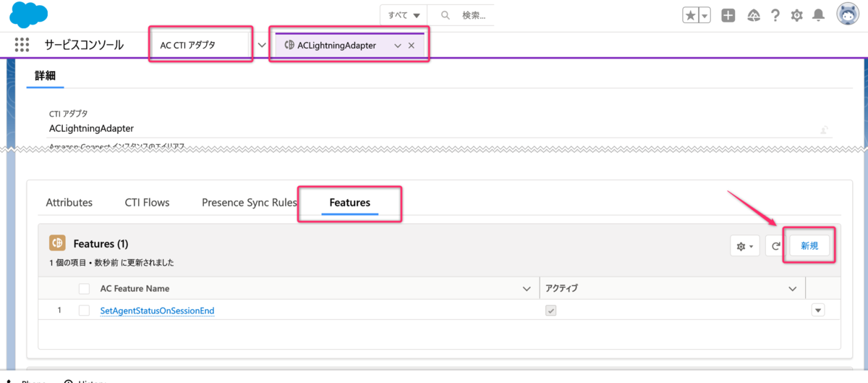This screenshot has height=383, width=868.
Task: Click the Features related list icon
Action: (57, 243)
